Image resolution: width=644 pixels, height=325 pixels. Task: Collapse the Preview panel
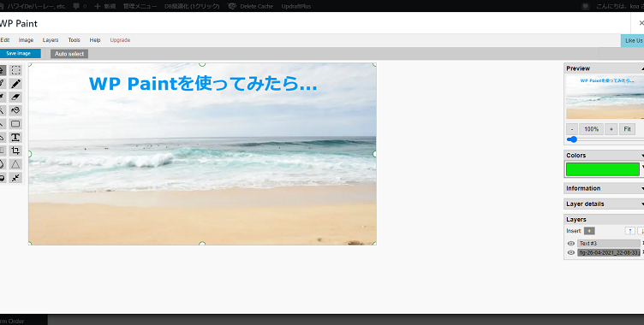click(642, 68)
